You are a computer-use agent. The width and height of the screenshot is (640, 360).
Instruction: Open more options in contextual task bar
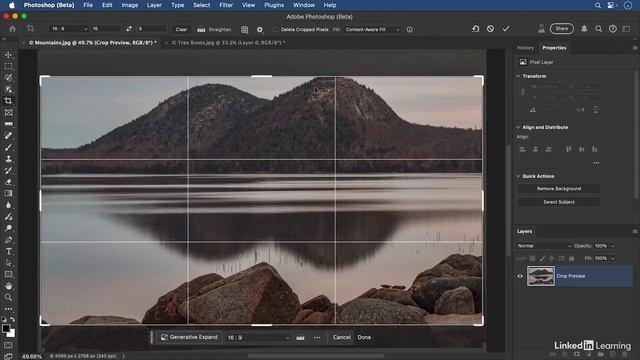pos(317,338)
